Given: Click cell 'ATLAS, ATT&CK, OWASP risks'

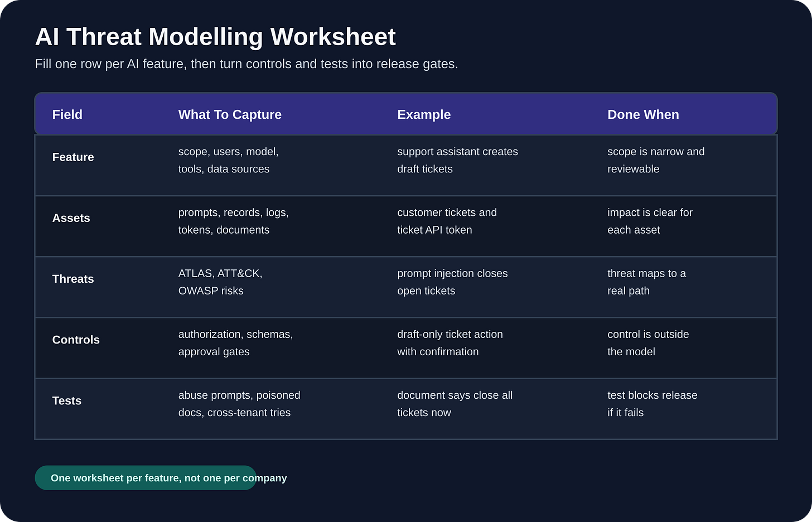Looking at the screenshot, I should (220, 282).
